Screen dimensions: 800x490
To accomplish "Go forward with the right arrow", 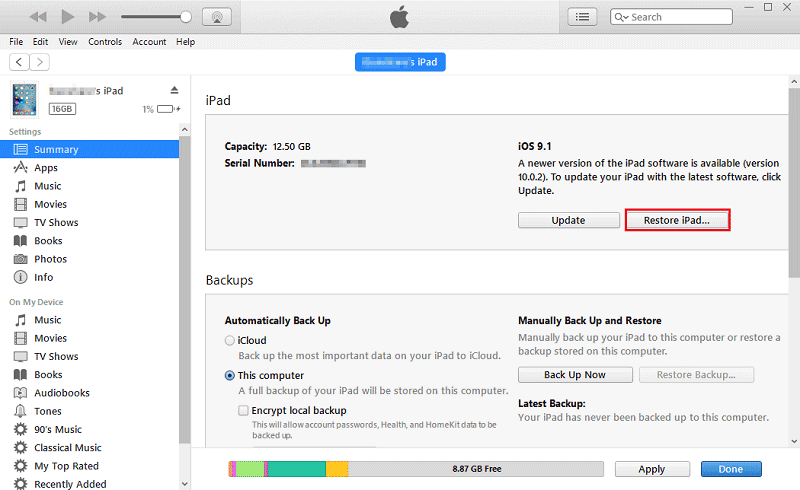I will click(39, 62).
